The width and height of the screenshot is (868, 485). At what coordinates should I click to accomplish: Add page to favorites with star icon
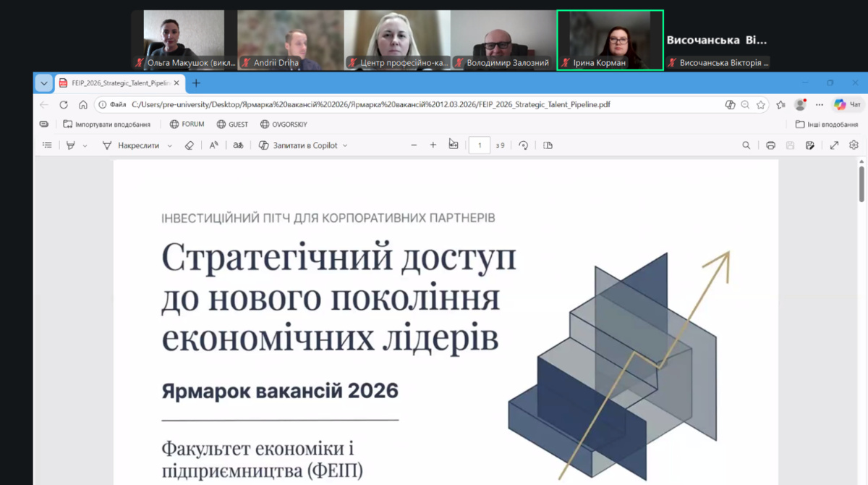pyautogui.click(x=761, y=105)
